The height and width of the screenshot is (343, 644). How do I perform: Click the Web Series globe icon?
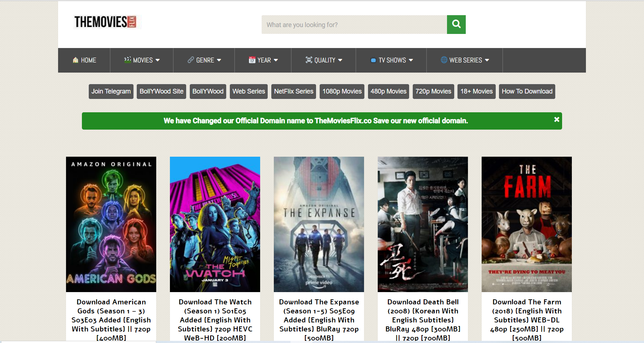point(444,60)
